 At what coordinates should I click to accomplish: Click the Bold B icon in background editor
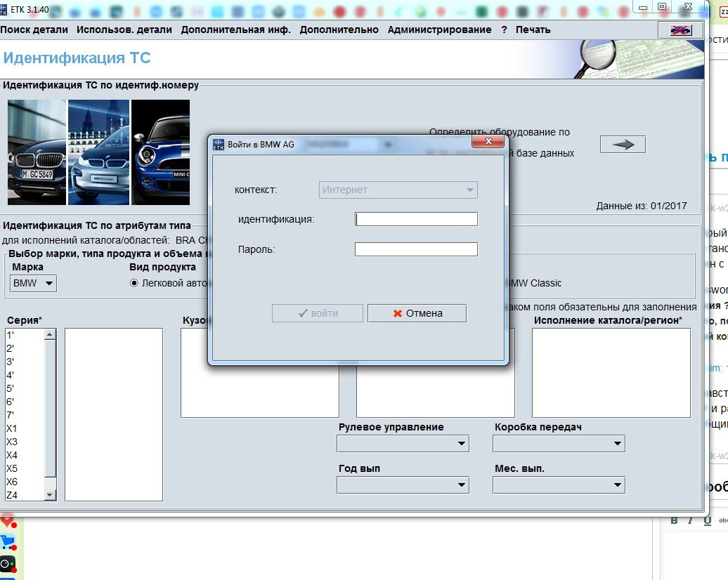(674, 520)
